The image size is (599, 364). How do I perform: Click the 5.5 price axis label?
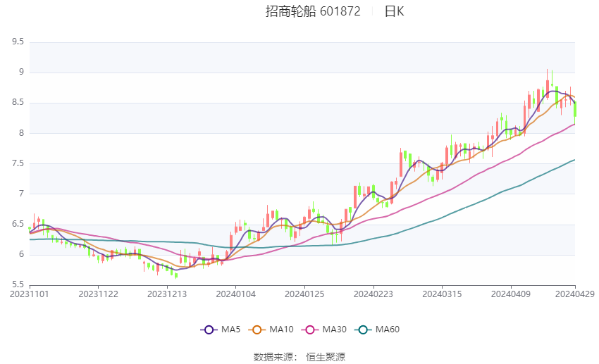(x=18, y=284)
